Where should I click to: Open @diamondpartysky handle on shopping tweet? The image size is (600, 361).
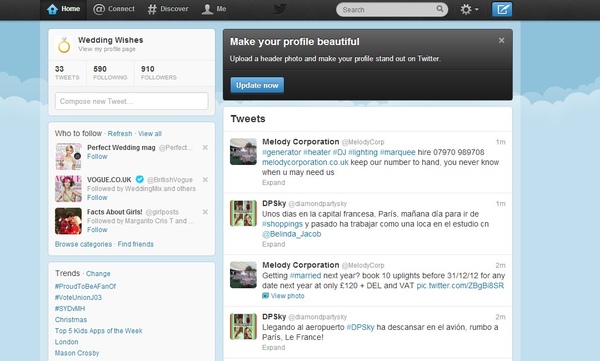pos(317,204)
